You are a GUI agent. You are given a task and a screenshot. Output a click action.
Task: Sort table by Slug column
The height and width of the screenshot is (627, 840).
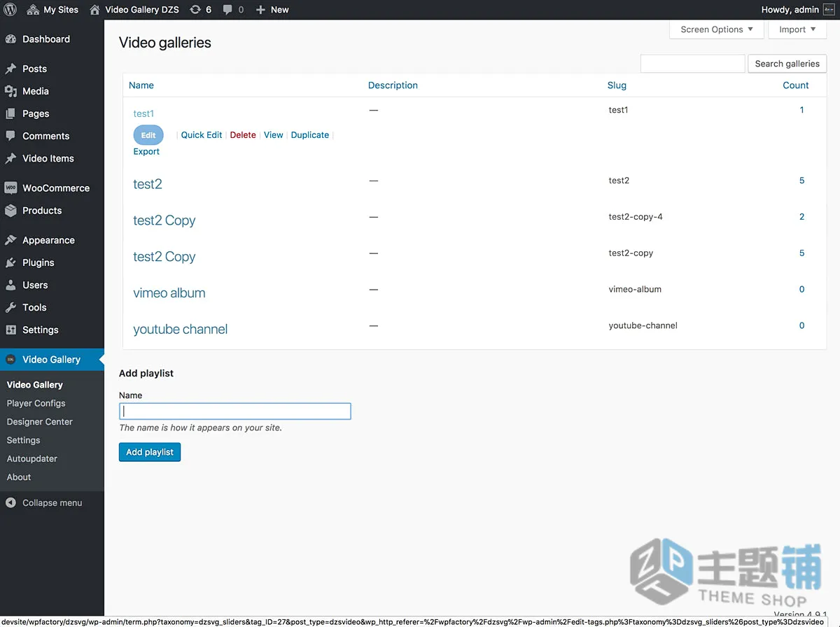tap(617, 85)
